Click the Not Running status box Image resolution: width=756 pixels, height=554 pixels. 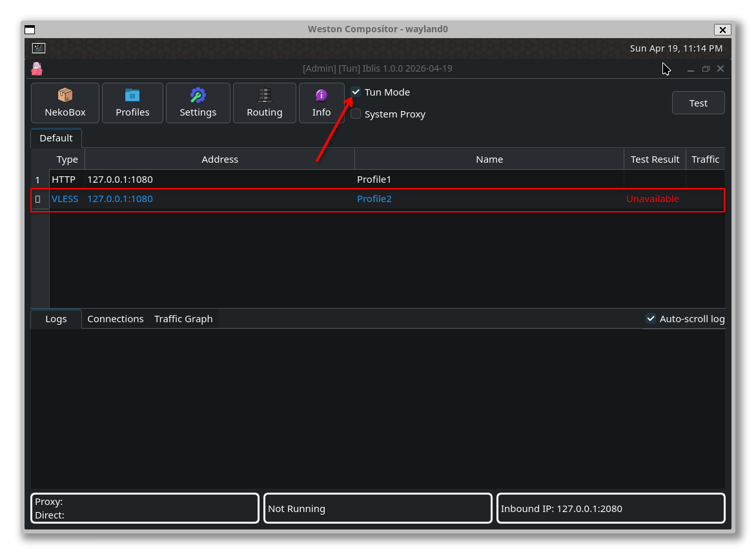pos(378,508)
